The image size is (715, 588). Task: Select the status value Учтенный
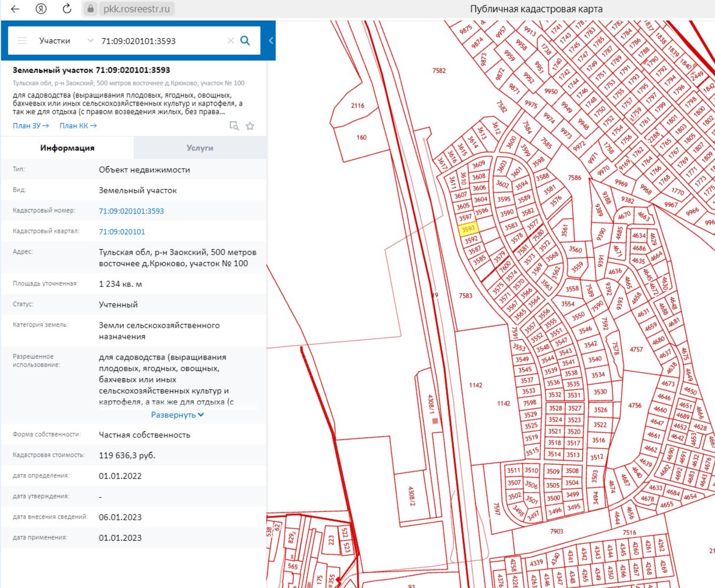tap(118, 305)
